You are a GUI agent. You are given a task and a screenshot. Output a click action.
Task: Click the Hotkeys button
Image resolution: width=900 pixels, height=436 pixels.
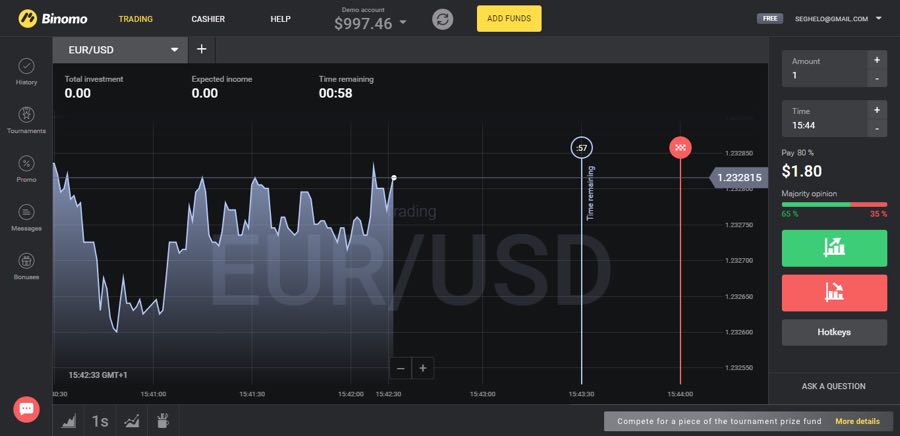coord(834,332)
